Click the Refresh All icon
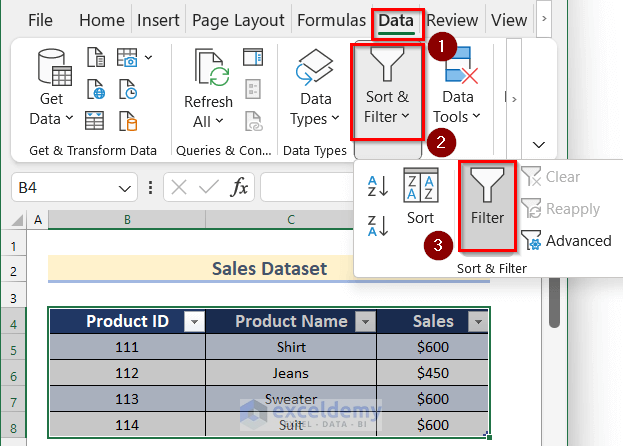The width and height of the screenshot is (623, 446). click(211, 68)
